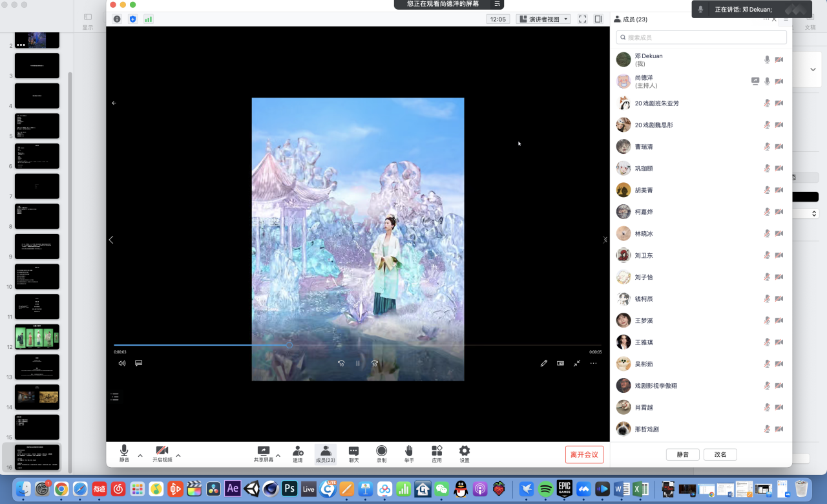Click the blue security shield icon
Screen dimensions: 827x504
tap(132, 19)
